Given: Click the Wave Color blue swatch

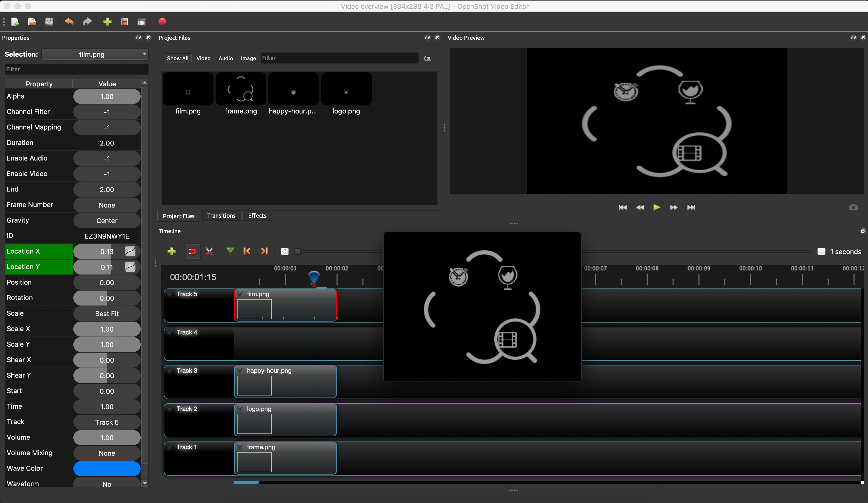Looking at the screenshot, I should (x=107, y=468).
